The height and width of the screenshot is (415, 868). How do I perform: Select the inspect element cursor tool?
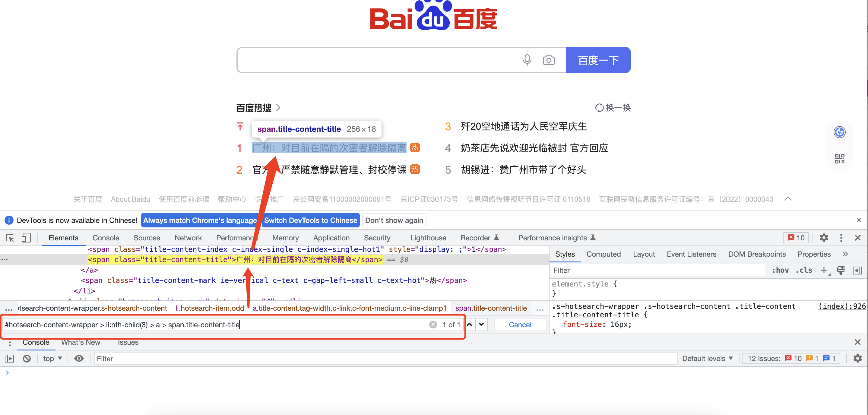point(10,238)
